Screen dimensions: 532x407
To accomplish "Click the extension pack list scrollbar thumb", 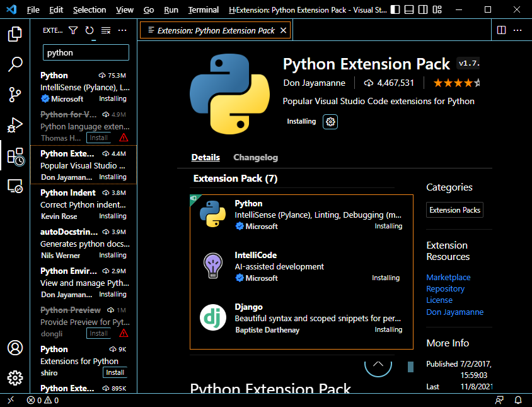I will click(x=410, y=367).
